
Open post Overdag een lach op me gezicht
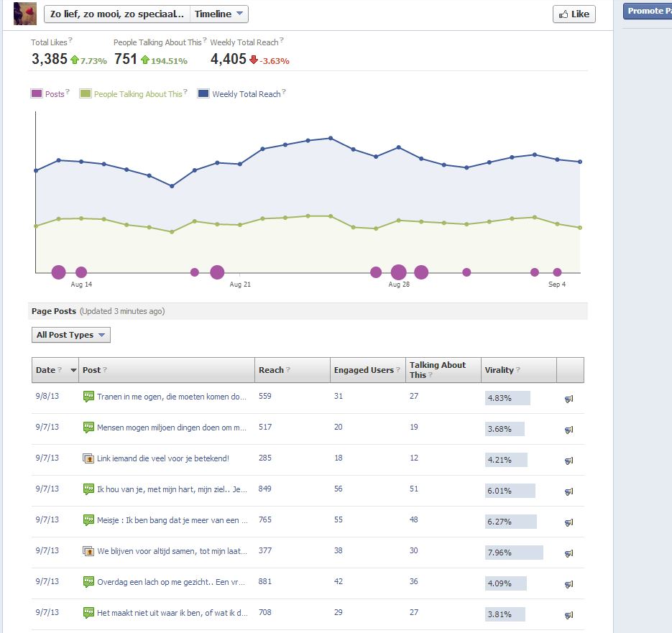(x=171, y=581)
